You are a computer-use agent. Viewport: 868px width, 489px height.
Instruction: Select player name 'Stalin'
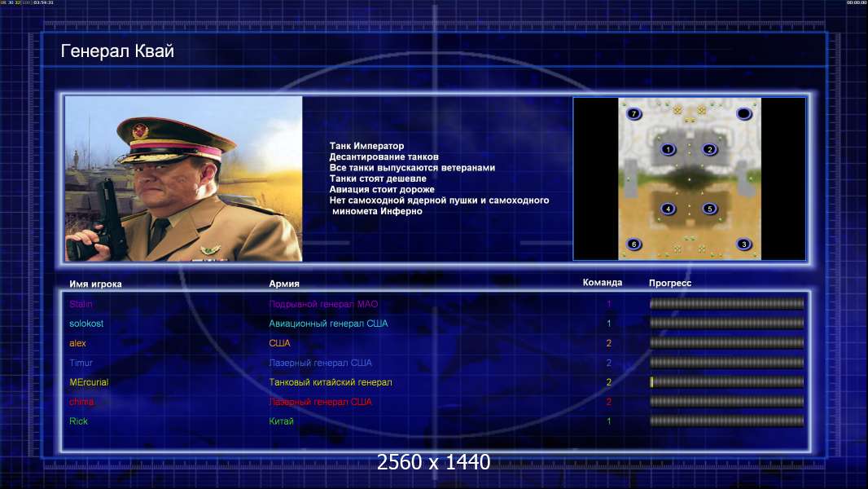[x=81, y=304]
